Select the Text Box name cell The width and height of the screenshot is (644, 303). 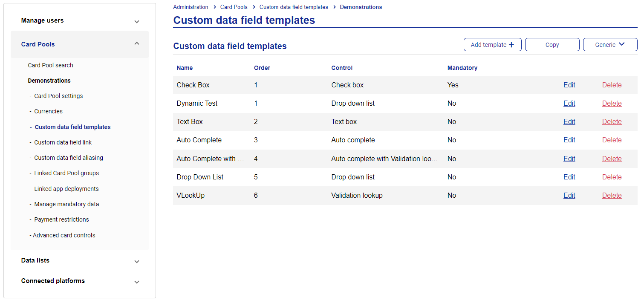coord(190,121)
